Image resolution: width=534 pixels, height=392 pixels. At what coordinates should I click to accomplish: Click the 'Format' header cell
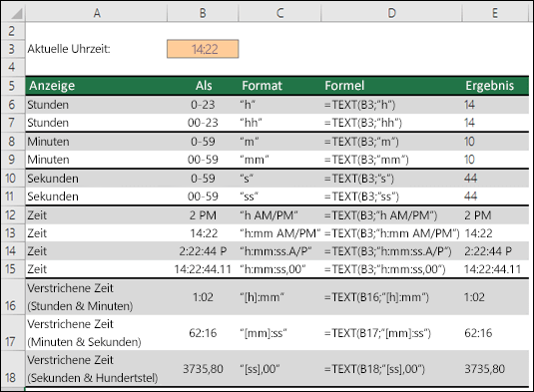(x=279, y=86)
